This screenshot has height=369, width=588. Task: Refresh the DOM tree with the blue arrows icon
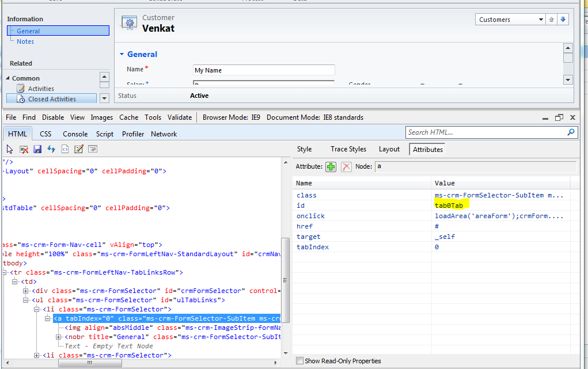click(51, 149)
